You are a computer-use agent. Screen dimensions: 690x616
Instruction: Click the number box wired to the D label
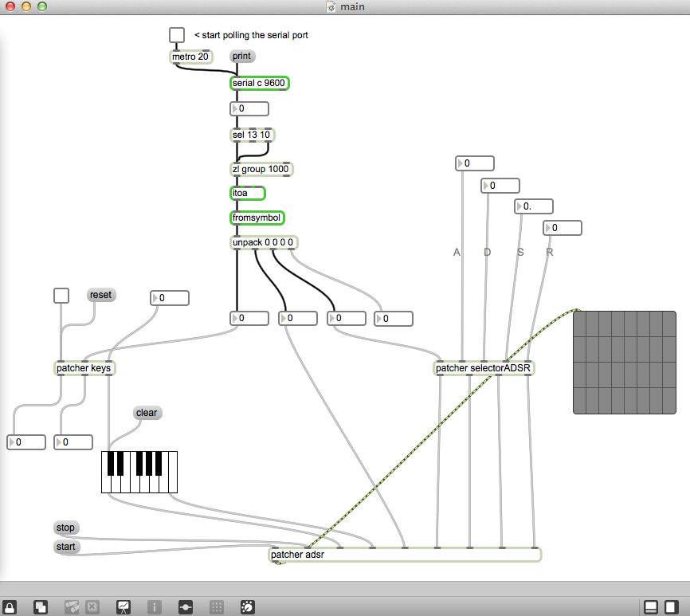(x=500, y=186)
